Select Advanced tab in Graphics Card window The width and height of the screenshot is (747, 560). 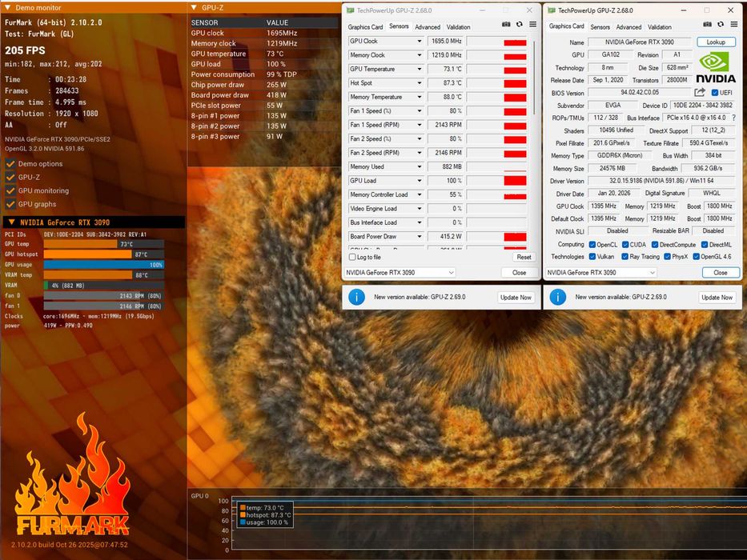[629, 27]
